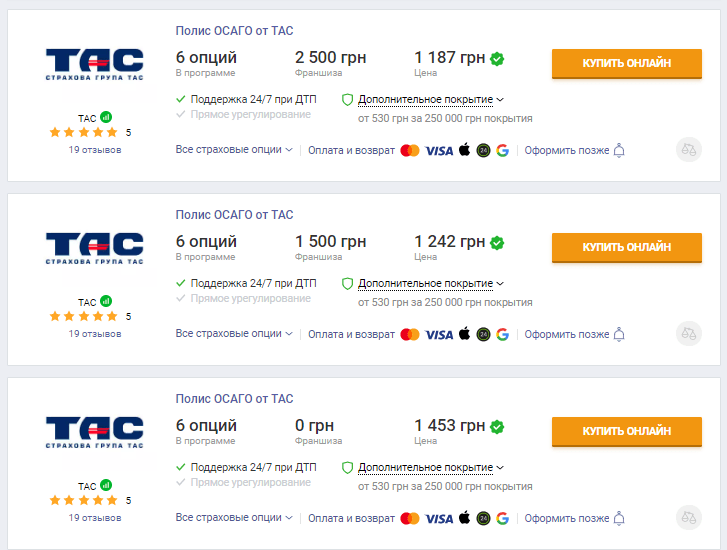
Task: Click Оформить позже in second offer
Action: click(567, 334)
